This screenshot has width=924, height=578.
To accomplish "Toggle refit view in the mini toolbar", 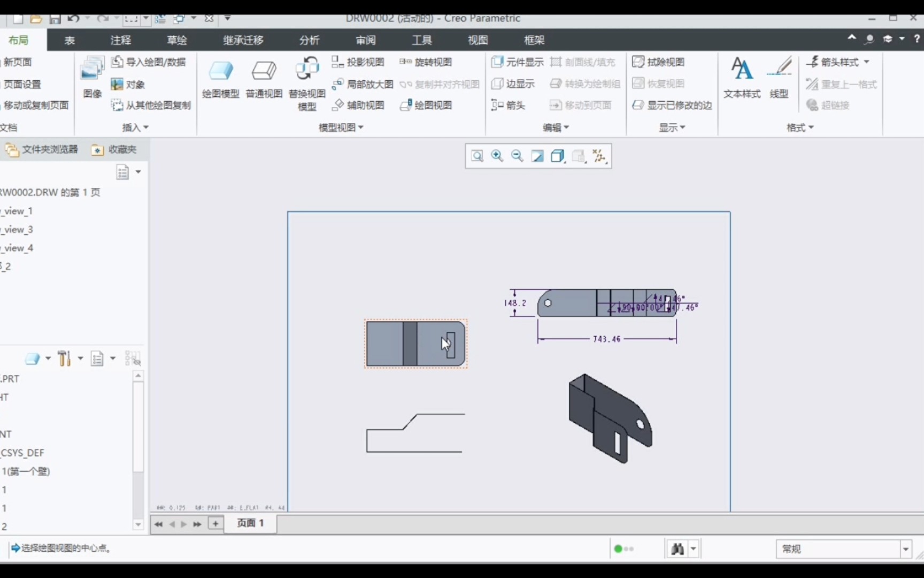I will 477,156.
